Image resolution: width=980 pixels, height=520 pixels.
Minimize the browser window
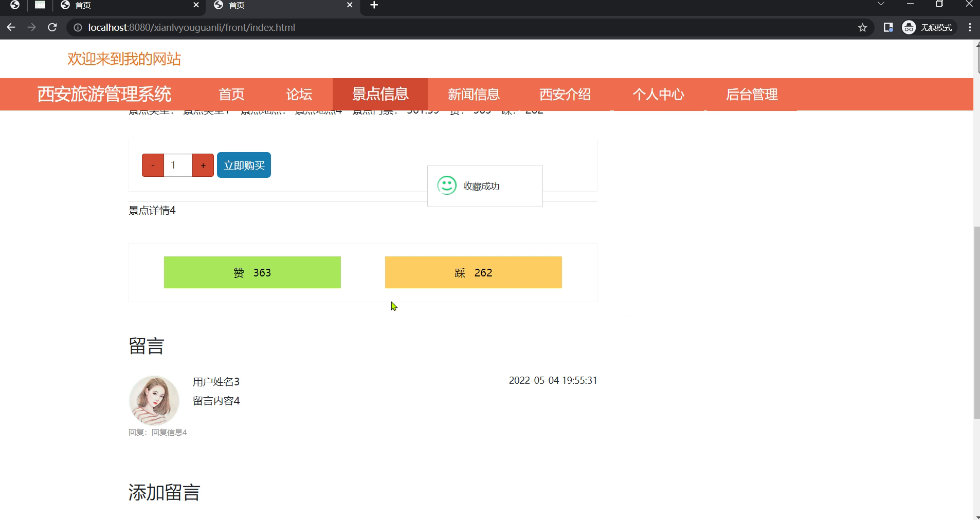click(x=910, y=4)
